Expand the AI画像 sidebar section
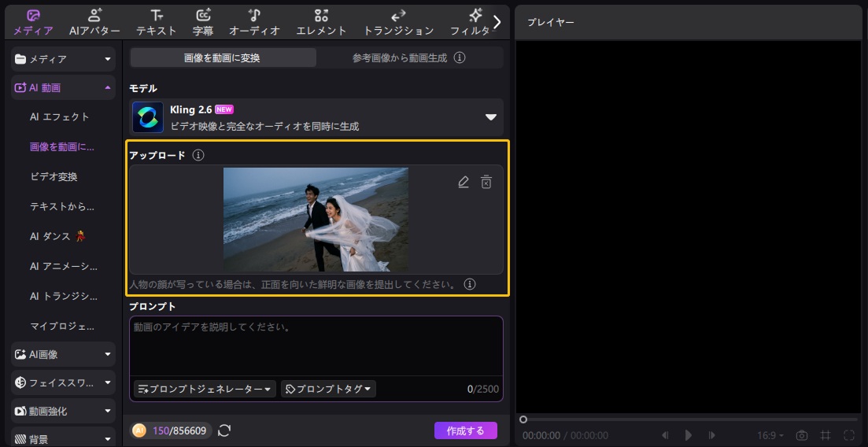Screen dimensions: 868x447 pyautogui.click(x=63, y=354)
